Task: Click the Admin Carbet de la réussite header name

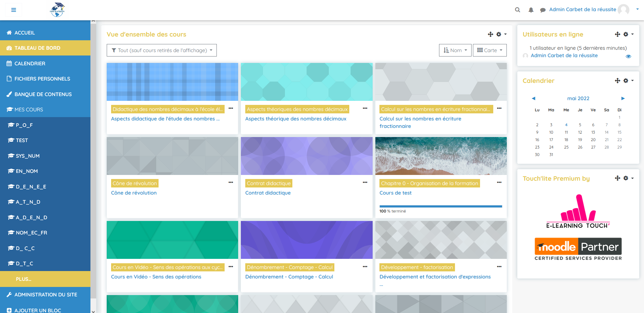Action: coord(583,9)
